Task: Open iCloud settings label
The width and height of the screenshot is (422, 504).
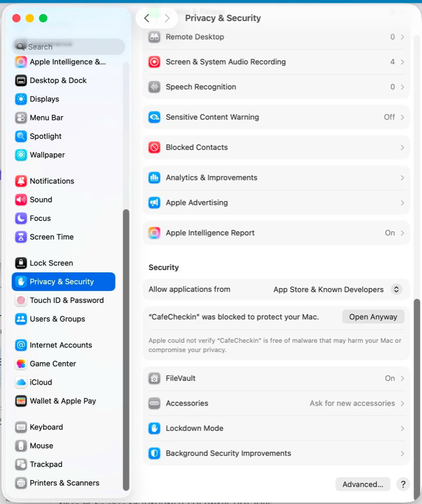Action: click(x=41, y=382)
